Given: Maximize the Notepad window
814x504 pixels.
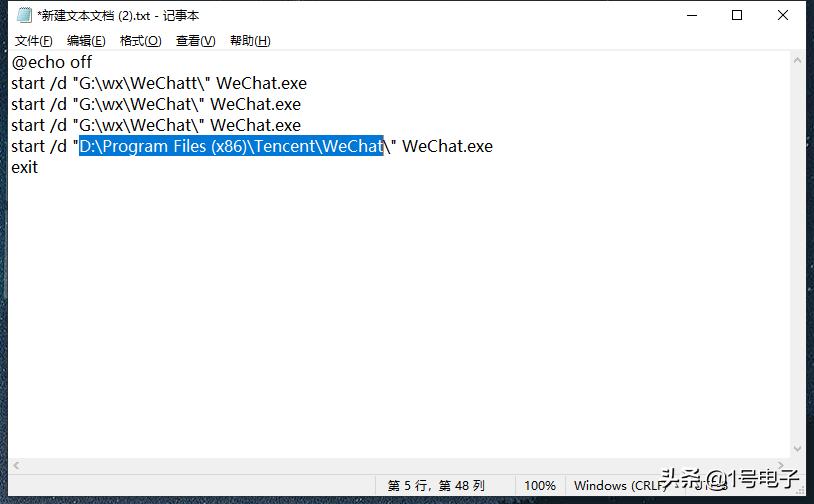Looking at the screenshot, I should point(737,16).
